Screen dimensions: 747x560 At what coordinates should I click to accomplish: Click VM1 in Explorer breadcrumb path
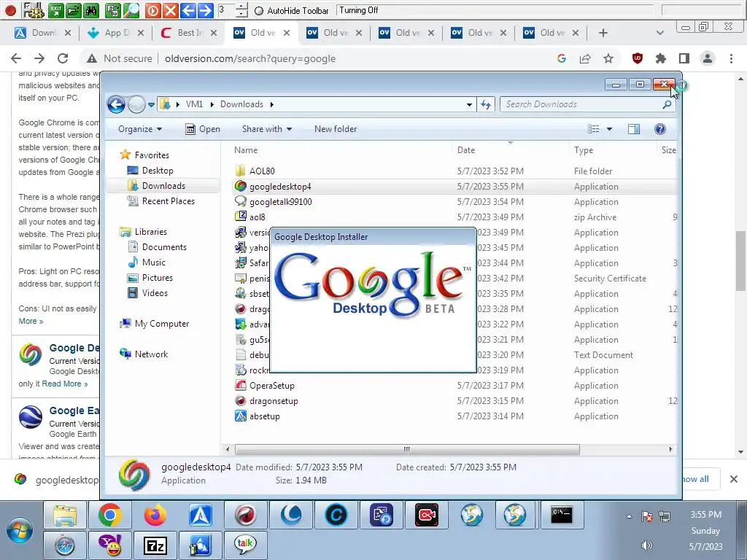pyautogui.click(x=194, y=104)
